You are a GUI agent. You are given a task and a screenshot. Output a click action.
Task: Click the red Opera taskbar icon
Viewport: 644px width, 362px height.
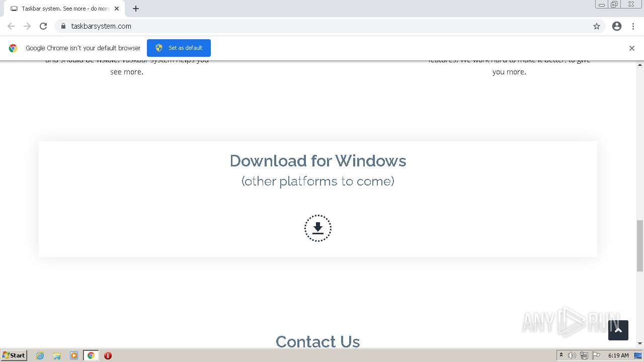[108, 355]
